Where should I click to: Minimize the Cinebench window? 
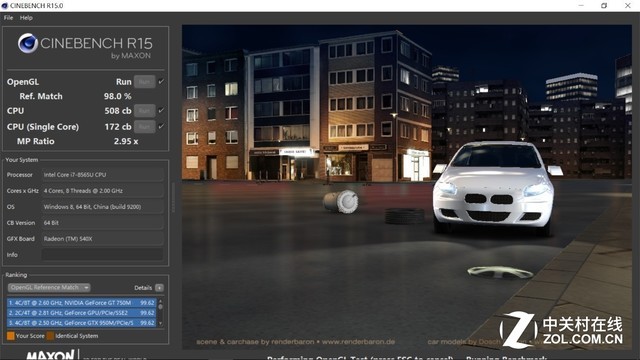581,5
